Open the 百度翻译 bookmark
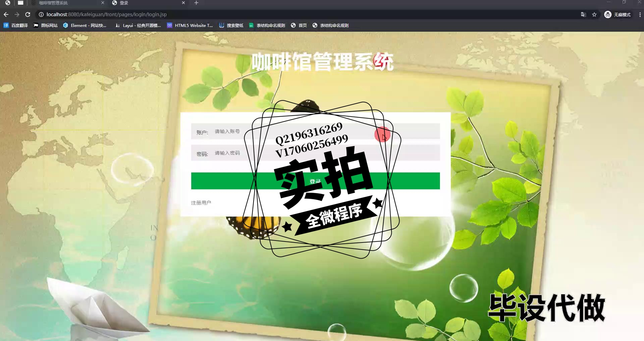This screenshot has width=644, height=341. pos(16,25)
